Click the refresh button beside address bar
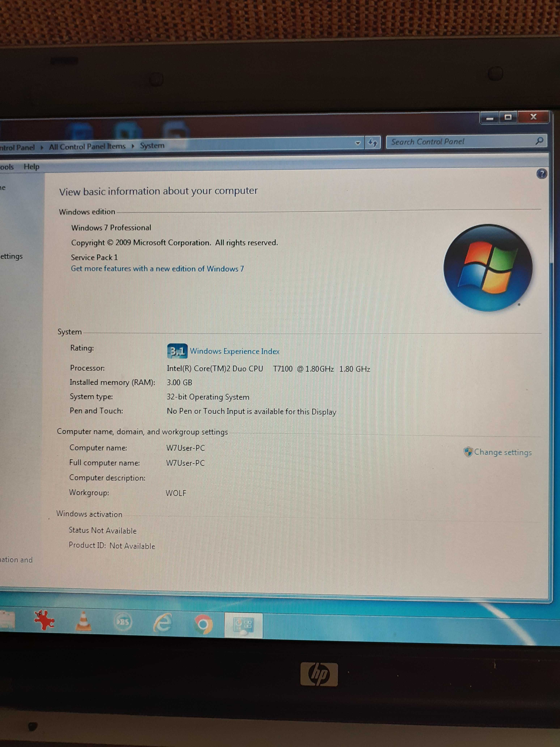This screenshot has width=560, height=747. [x=373, y=143]
